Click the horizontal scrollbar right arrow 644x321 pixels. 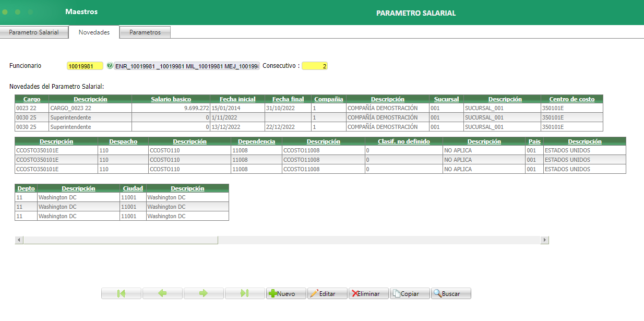click(x=545, y=240)
